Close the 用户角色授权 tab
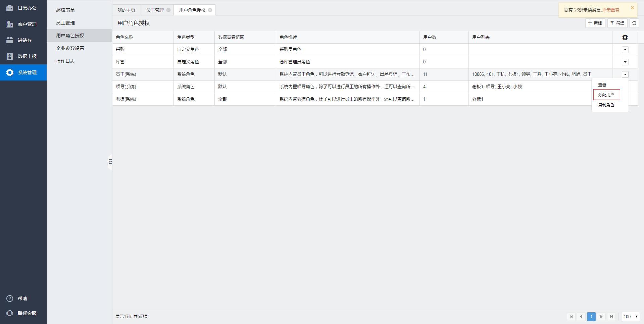 click(210, 10)
